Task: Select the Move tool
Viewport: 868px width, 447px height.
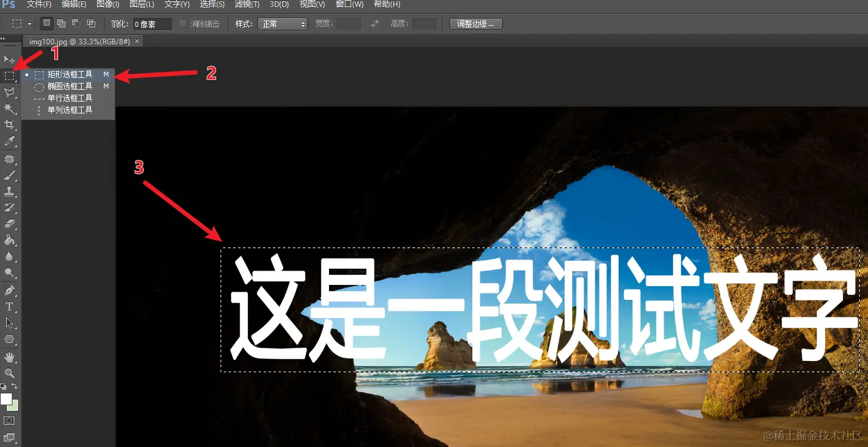Action: click(9, 59)
